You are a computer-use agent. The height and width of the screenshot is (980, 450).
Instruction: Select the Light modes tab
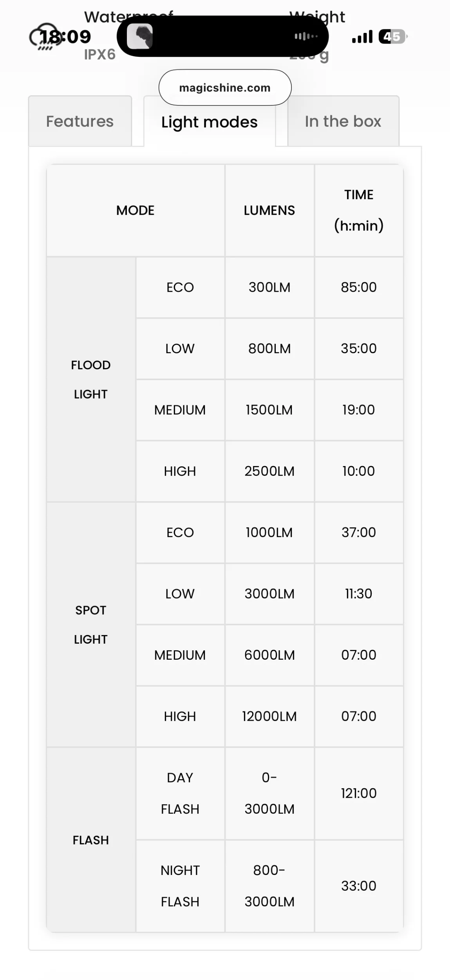(x=210, y=122)
